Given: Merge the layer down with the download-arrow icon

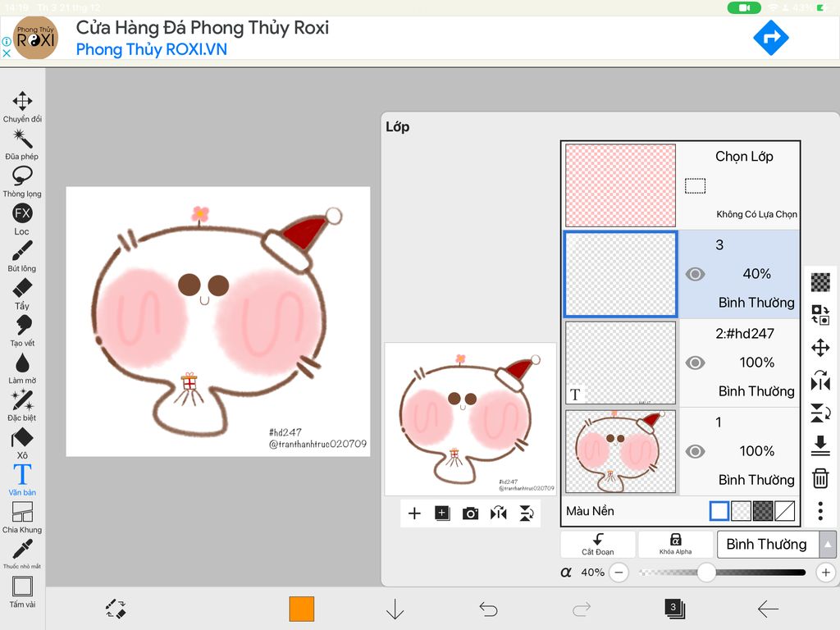Looking at the screenshot, I should click(x=820, y=445).
